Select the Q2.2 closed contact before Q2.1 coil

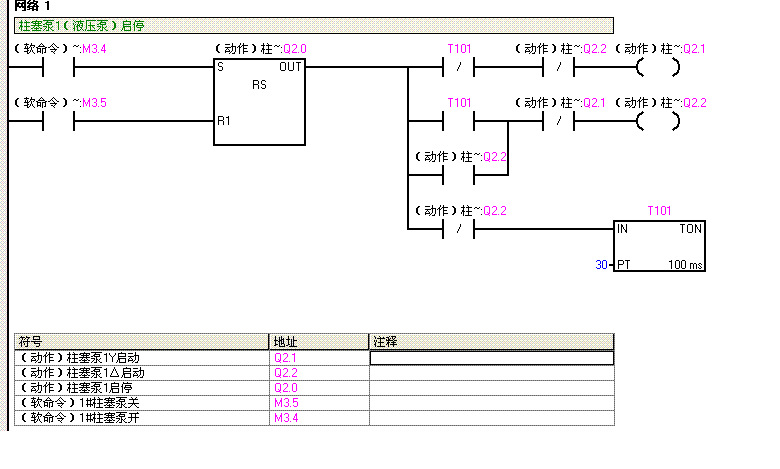click(x=558, y=68)
